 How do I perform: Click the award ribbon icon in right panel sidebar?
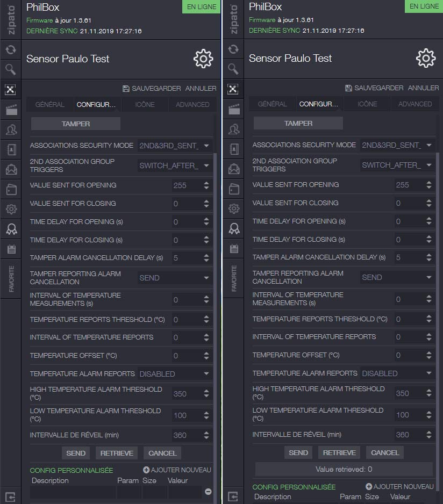click(x=233, y=228)
